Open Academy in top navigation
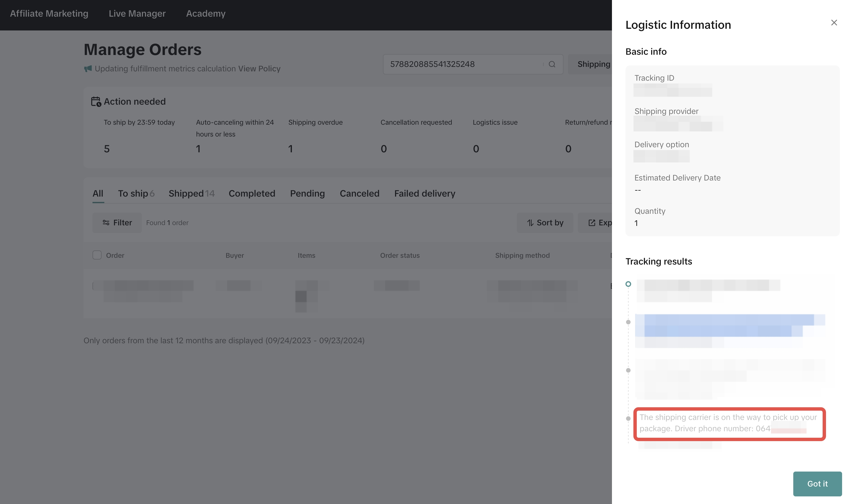848x504 pixels. point(206,14)
